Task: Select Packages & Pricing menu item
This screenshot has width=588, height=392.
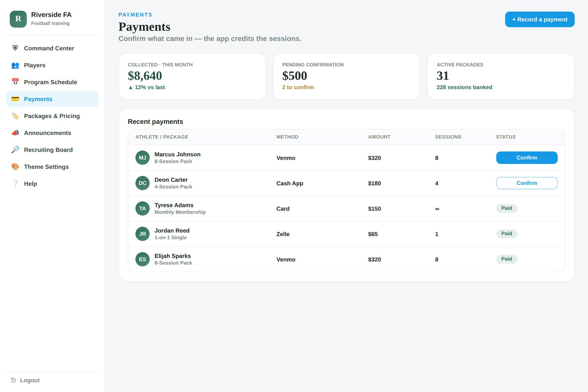Action: click(x=52, y=116)
